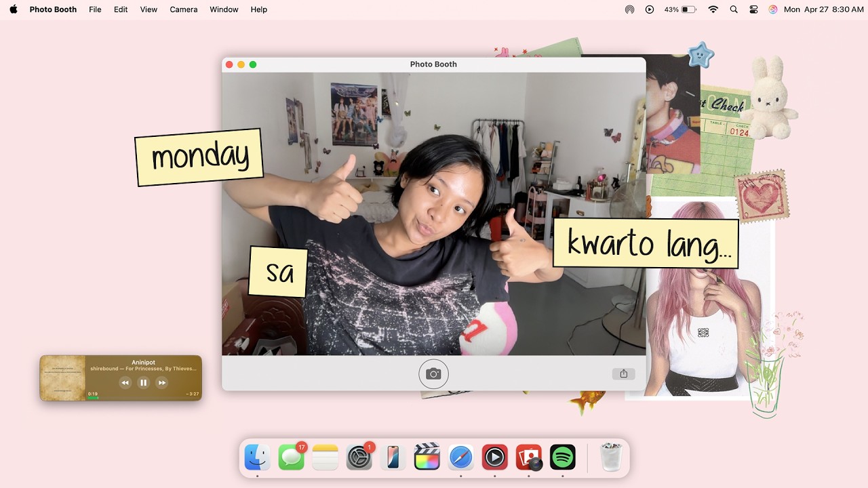Open the Edit menu
The width and height of the screenshot is (868, 488).
tap(121, 9)
